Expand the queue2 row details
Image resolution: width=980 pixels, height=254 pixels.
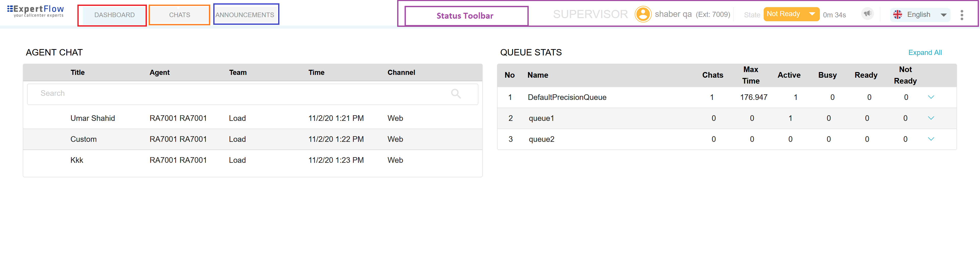click(931, 139)
